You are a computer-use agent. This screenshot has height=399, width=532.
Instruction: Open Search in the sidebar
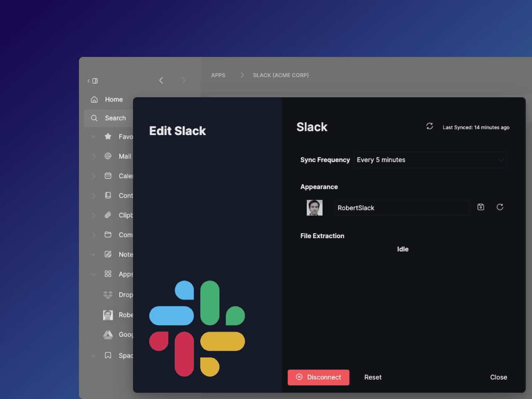108,118
